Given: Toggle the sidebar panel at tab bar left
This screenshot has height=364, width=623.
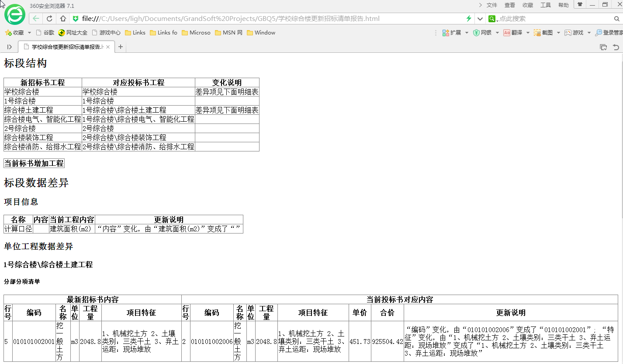Looking at the screenshot, I should 10,47.
